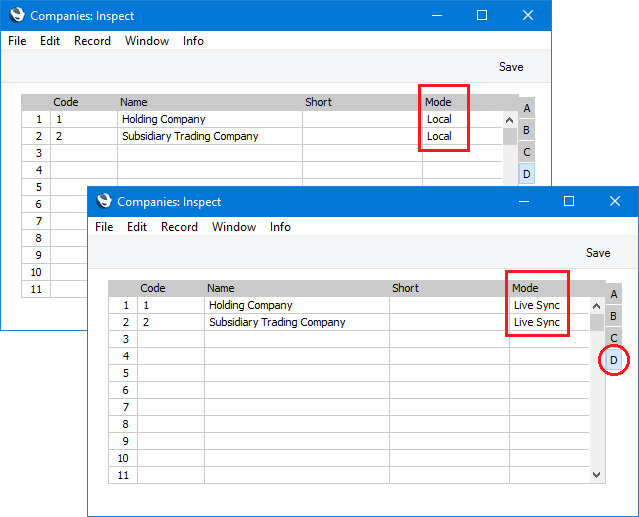Maximize the front Companies: Inspect window
The height and width of the screenshot is (517, 639).
[569, 201]
